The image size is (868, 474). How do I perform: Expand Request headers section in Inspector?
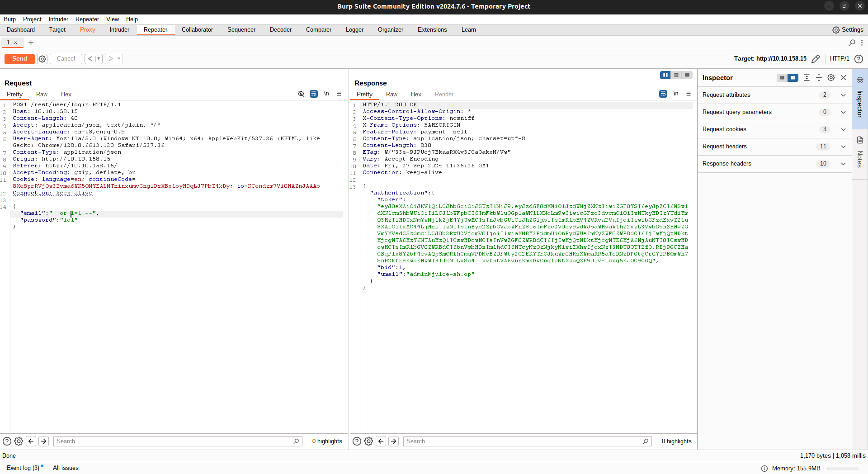click(x=843, y=147)
